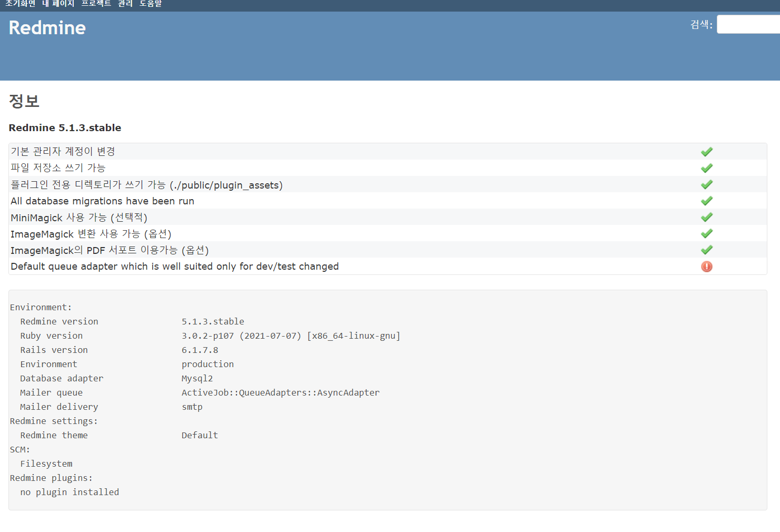Click the plugin_assets directory row text
The width and height of the screenshot is (780, 532).
146,185
